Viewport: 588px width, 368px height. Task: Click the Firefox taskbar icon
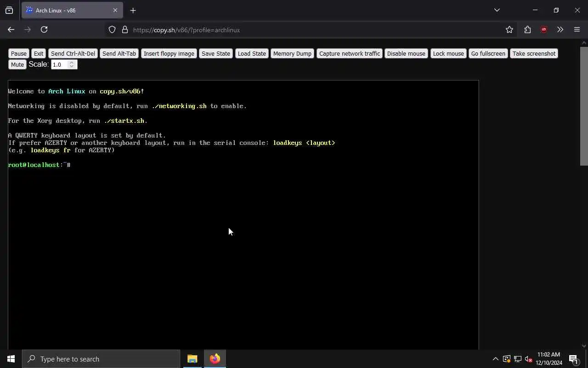tap(215, 359)
